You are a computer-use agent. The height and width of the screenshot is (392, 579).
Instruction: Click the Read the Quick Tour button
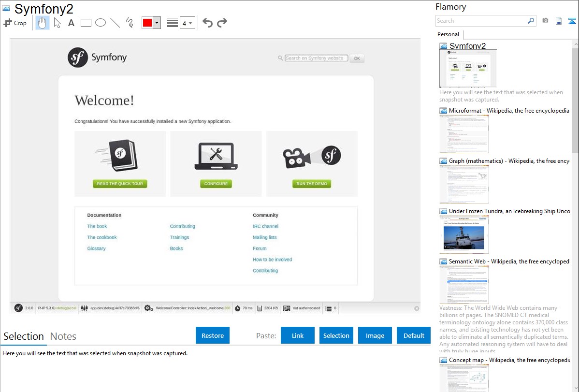120,184
